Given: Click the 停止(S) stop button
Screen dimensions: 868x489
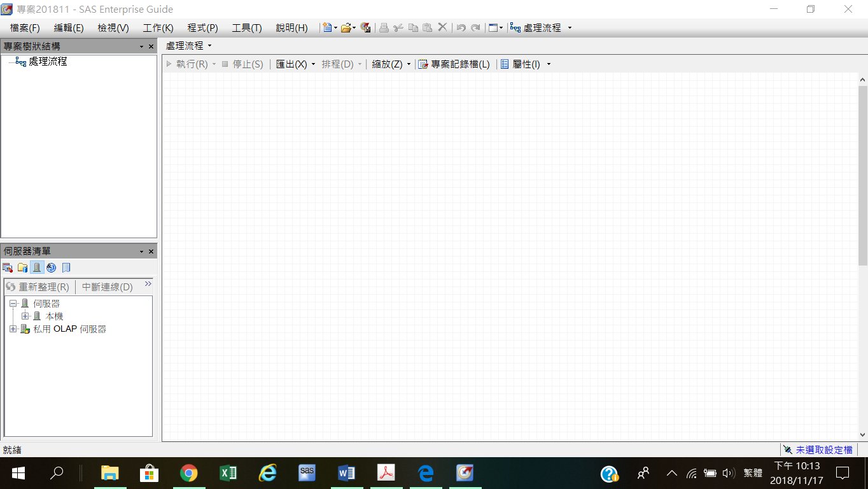Looking at the screenshot, I should pos(242,64).
